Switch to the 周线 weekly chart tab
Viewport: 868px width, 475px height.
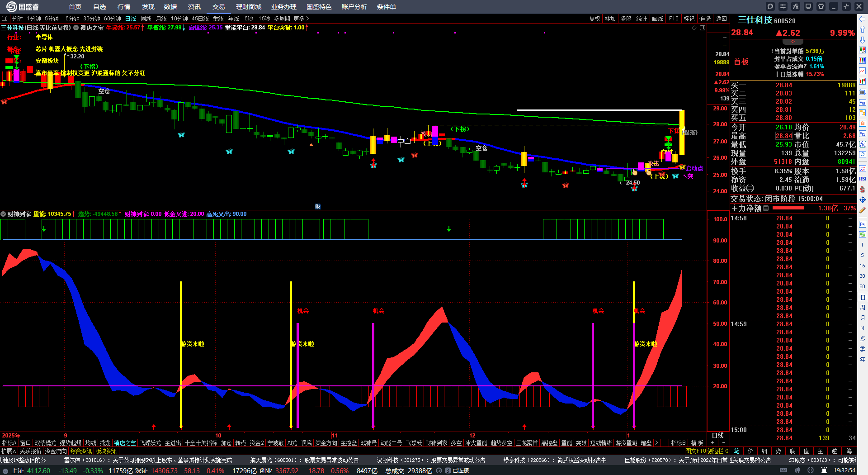146,19
